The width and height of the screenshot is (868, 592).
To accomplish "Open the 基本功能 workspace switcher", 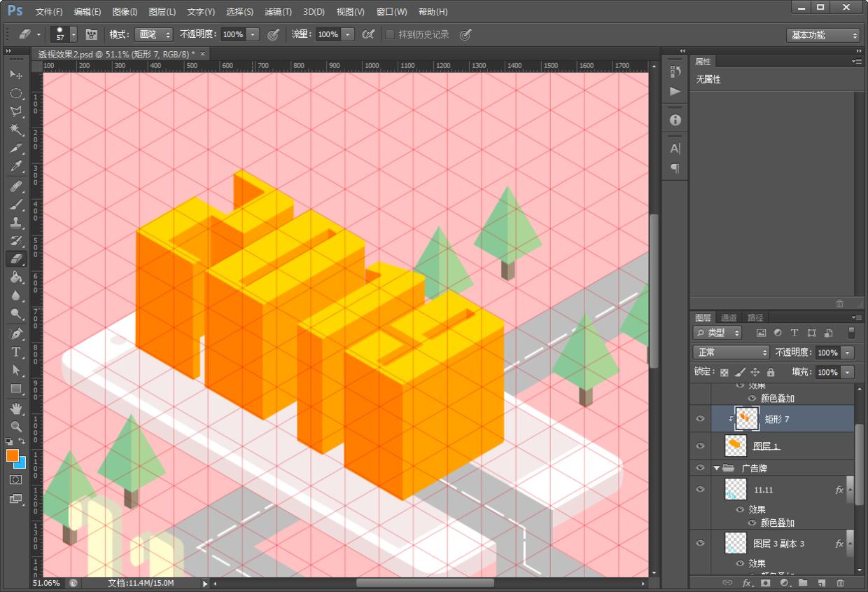I will 823,35.
